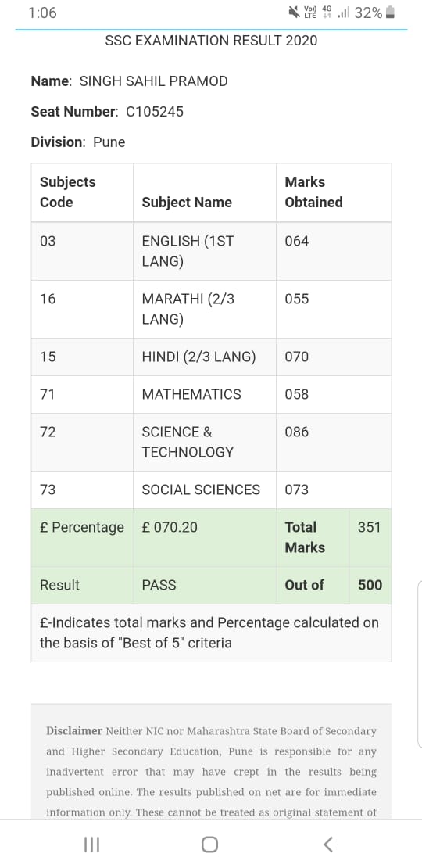The height and width of the screenshot is (868, 422).
Task: Select the SSC EXAMINATION RESULT 2020 heading
Action: [x=211, y=41]
